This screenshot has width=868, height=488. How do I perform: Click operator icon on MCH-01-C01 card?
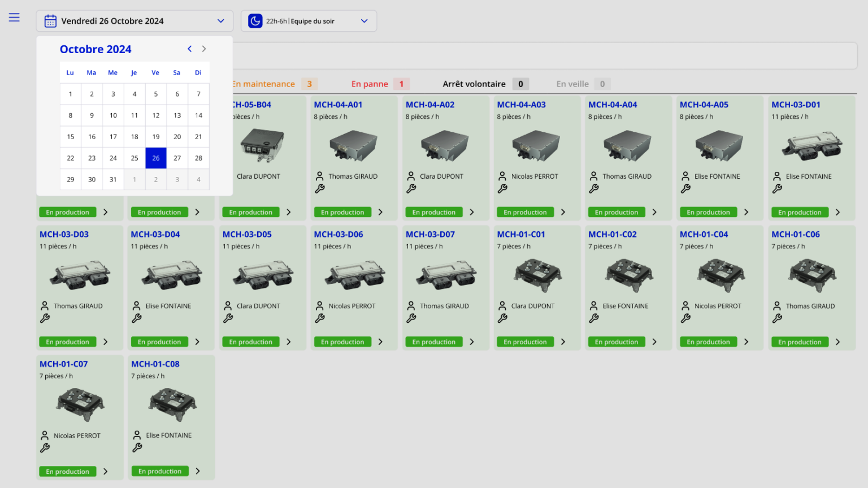[x=502, y=306]
